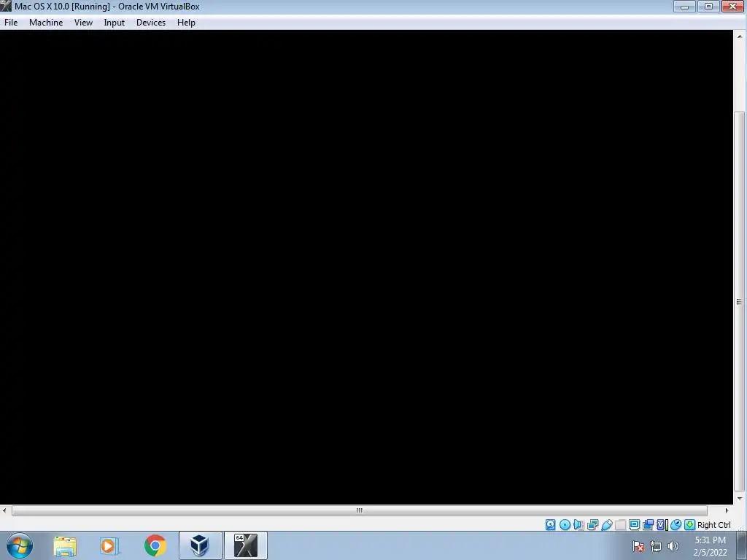Click the greyed shared folders status icon
This screenshot has width=747, height=560.
click(x=620, y=525)
